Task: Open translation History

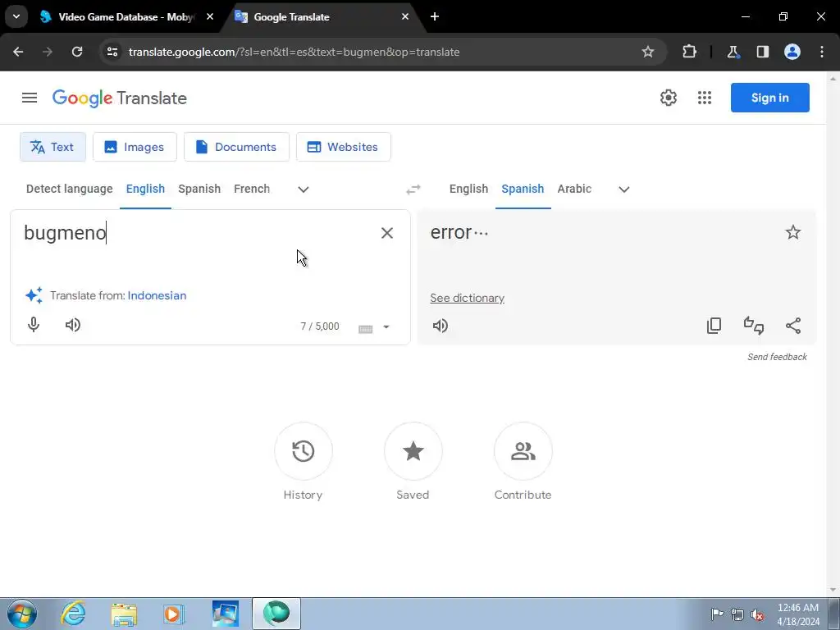Action: 304,451
